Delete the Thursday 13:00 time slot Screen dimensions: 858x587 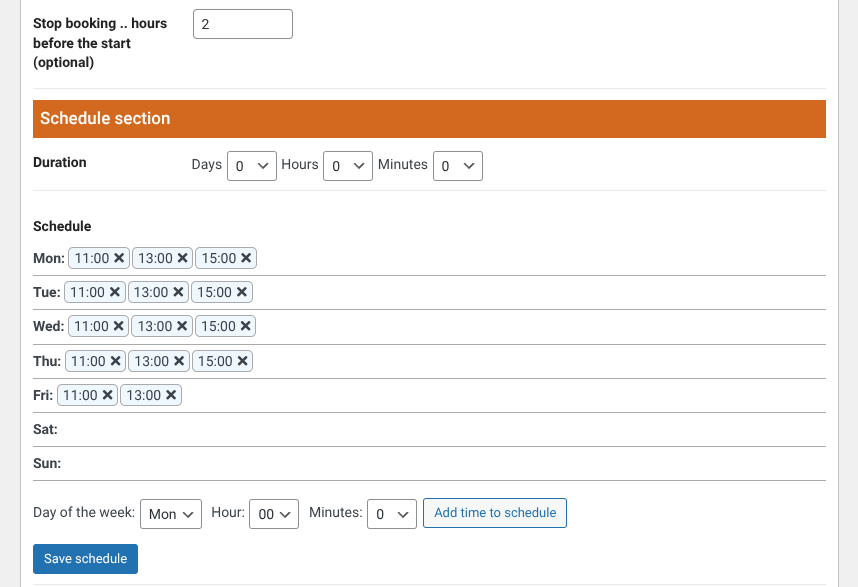click(179, 361)
